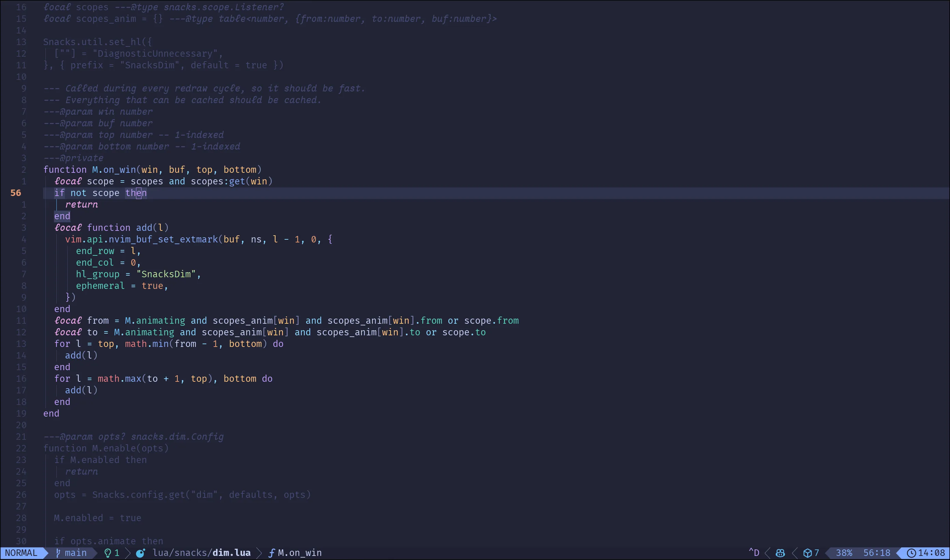Click the NORMAL mode indicator
The image size is (950, 560).
(x=21, y=553)
